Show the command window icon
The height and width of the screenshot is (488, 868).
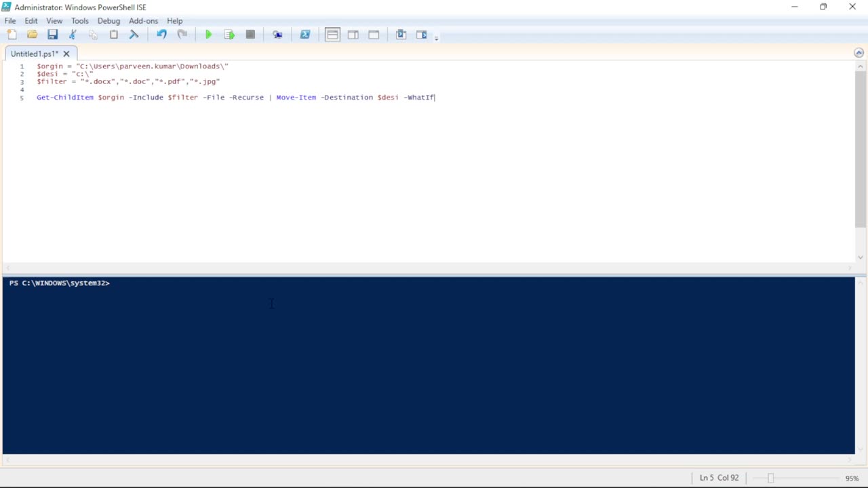click(401, 35)
